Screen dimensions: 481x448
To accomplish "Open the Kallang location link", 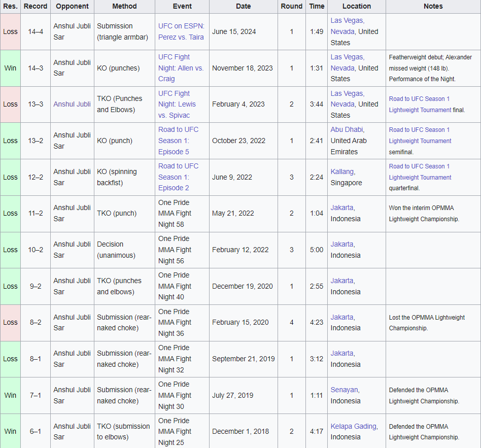I will [342, 171].
